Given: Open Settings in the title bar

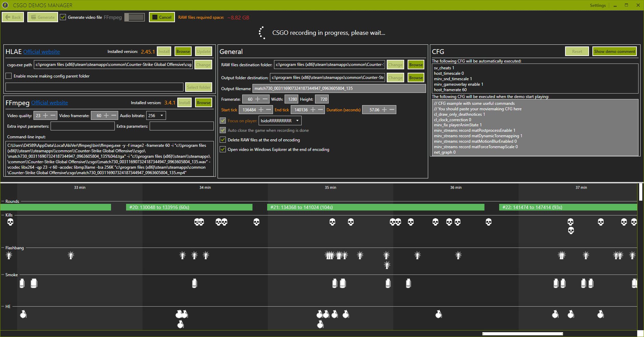Looking at the screenshot, I should [598, 5].
